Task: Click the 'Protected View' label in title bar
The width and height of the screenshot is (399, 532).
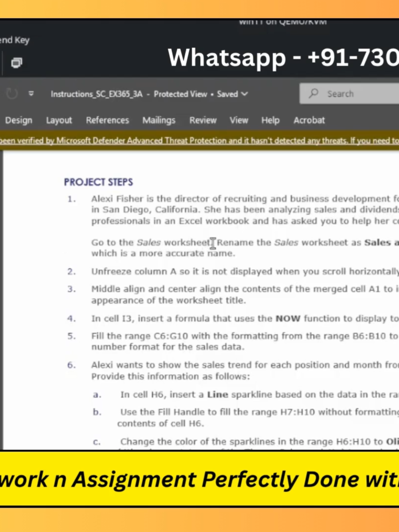Action: (180, 94)
